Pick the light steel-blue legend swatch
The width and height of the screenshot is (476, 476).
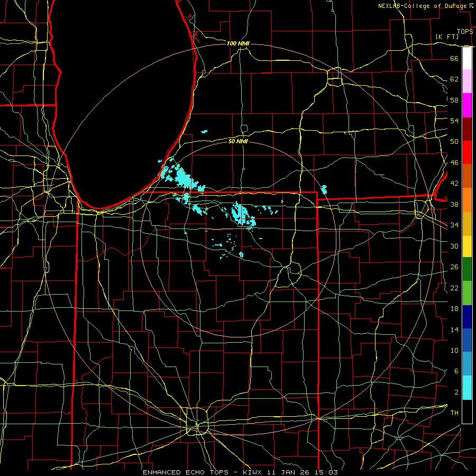click(x=467, y=364)
